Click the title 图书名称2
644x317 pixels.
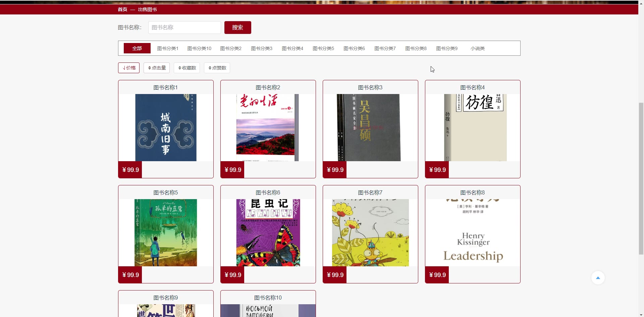click(x=268, y=88)
